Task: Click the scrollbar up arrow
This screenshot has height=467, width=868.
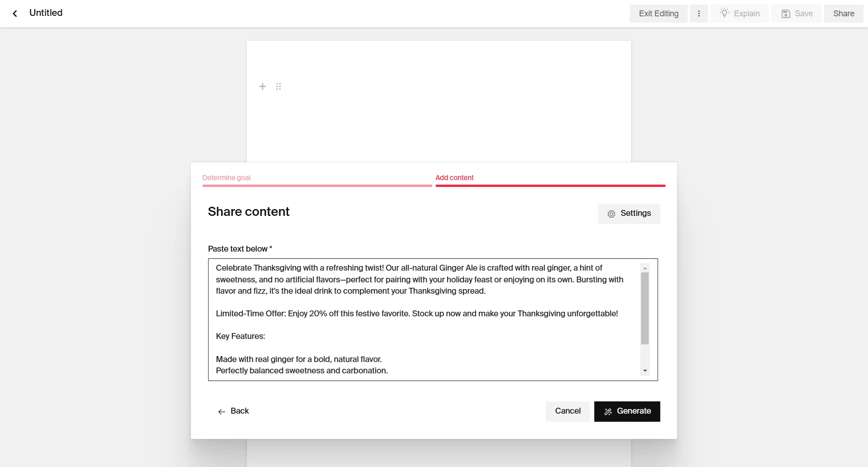Action: click(x=645, y=267)
